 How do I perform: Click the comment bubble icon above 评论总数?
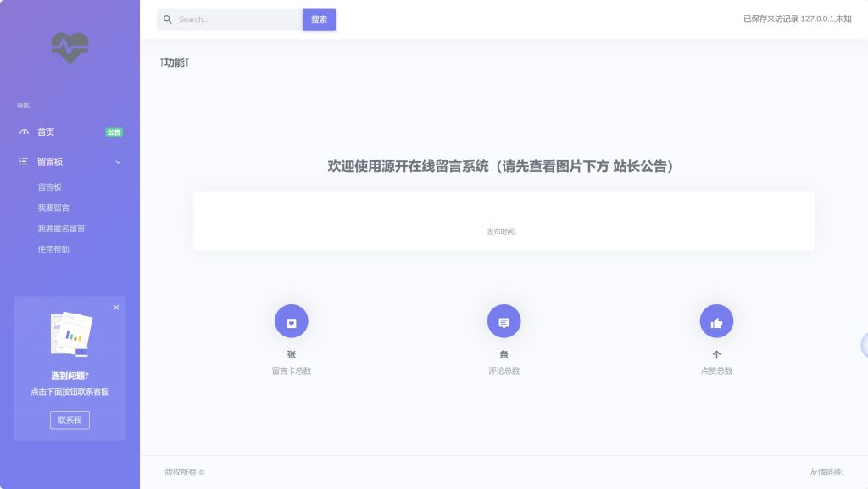point(504,321)
